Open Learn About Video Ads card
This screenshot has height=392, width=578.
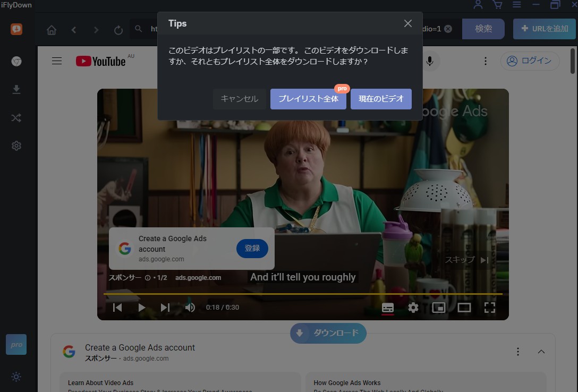point(180,382)
